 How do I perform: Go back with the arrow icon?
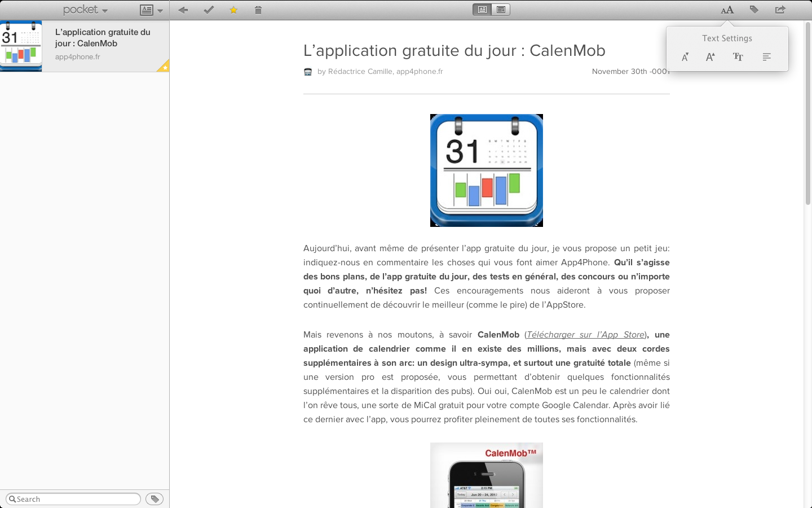click(183, 10)
